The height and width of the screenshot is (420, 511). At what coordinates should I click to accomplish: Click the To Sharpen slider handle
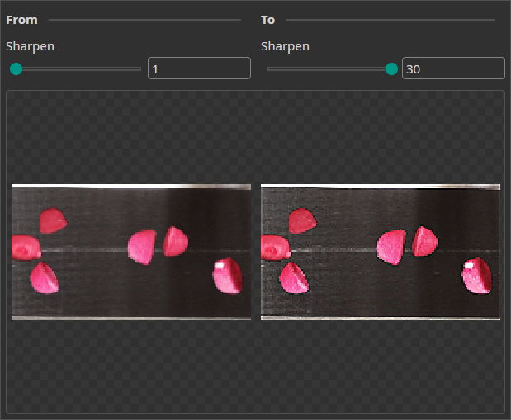tap(391, 69)
